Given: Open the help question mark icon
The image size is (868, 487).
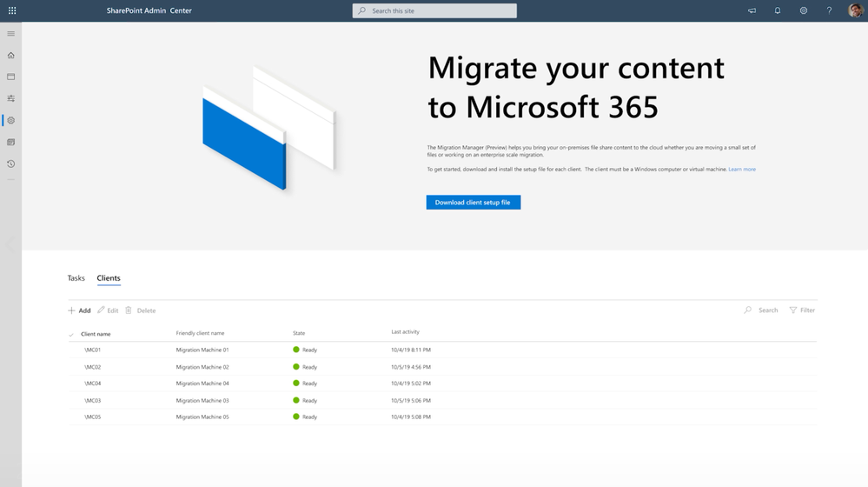Looking at the screenshot, I should [829, 10].
